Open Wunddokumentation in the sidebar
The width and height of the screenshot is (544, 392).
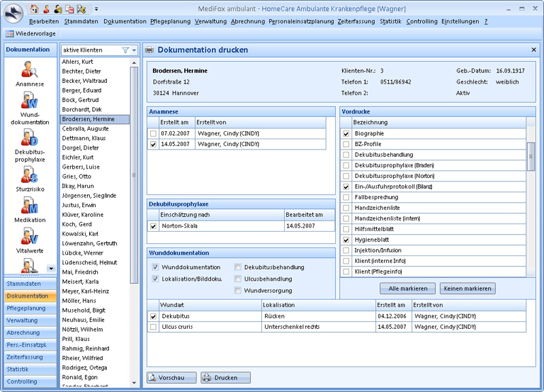pos(30,107)
